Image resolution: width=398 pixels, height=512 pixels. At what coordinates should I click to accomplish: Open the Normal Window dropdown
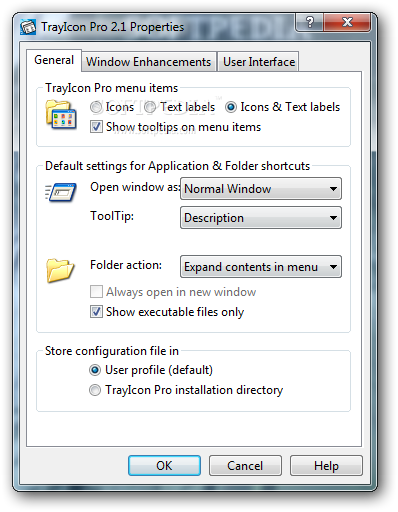(261, 189)
